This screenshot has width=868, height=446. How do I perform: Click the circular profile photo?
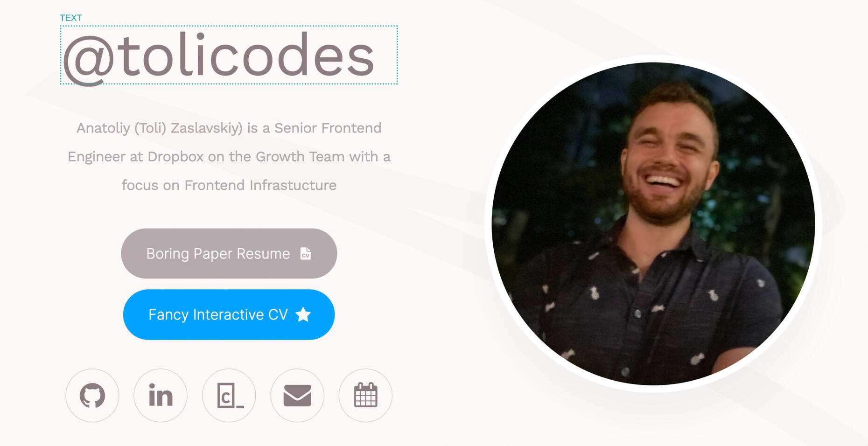tap(653, 224)
